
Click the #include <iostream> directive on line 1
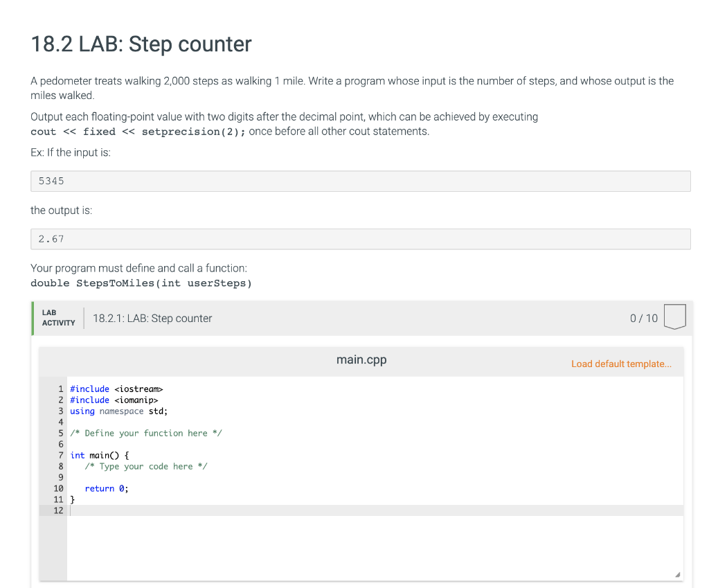[116, 389]
